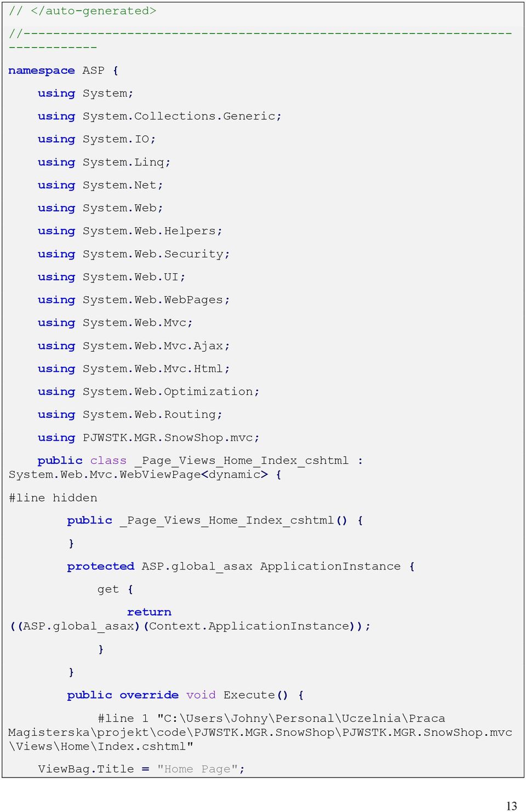
Task: Click 'using PJWSTK.MGR.SnowShop.mvc;' line
Action: coord(148,438)
